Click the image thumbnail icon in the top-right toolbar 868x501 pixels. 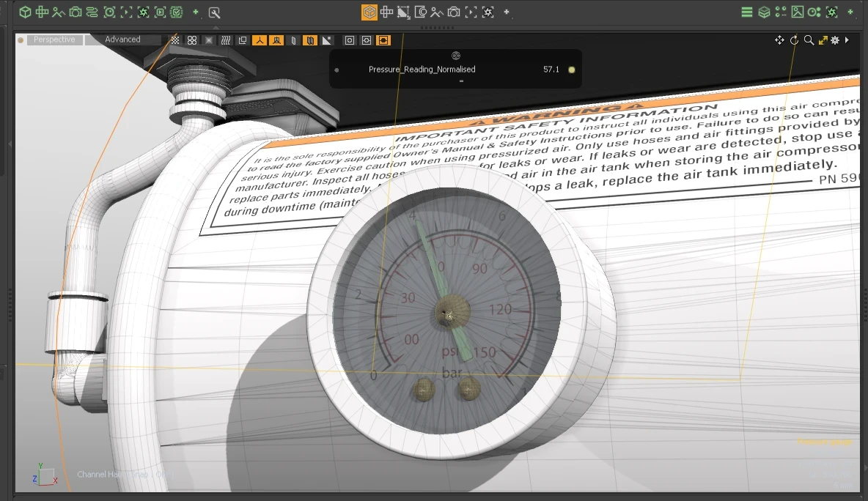pyautogui.click(x=797, y=12)
